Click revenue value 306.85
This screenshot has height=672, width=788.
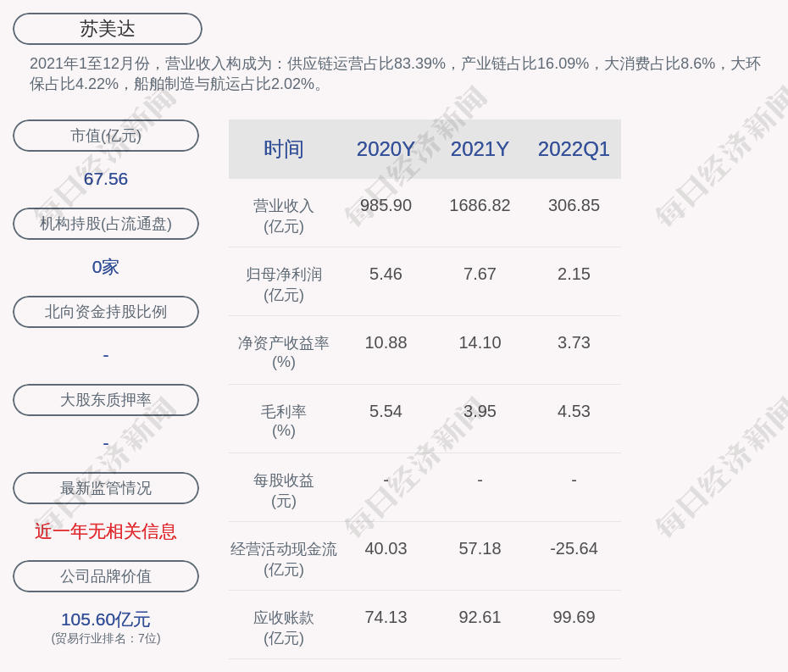[574, 205]
